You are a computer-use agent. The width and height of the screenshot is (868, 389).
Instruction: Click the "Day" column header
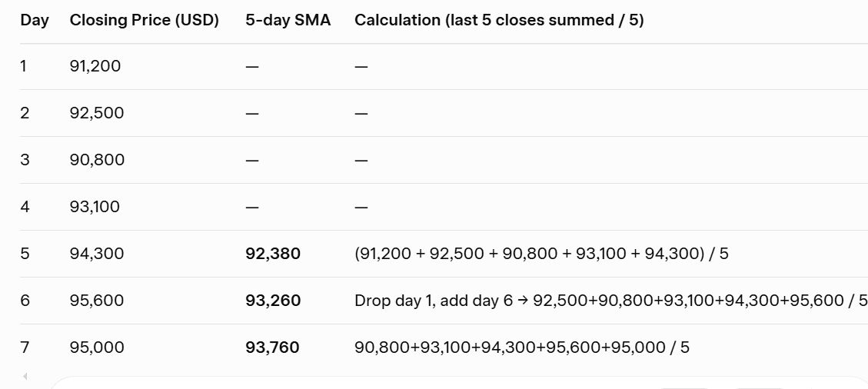35,21
